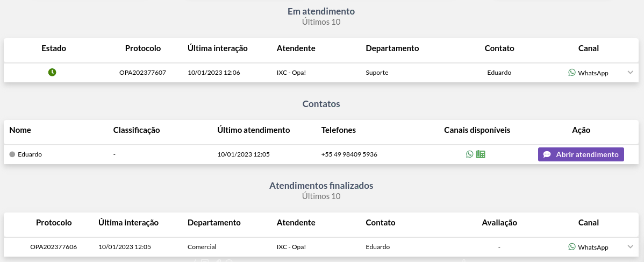644x262 pixels.
Task: Select protocol OPA202377607
Action: (142, 73)
